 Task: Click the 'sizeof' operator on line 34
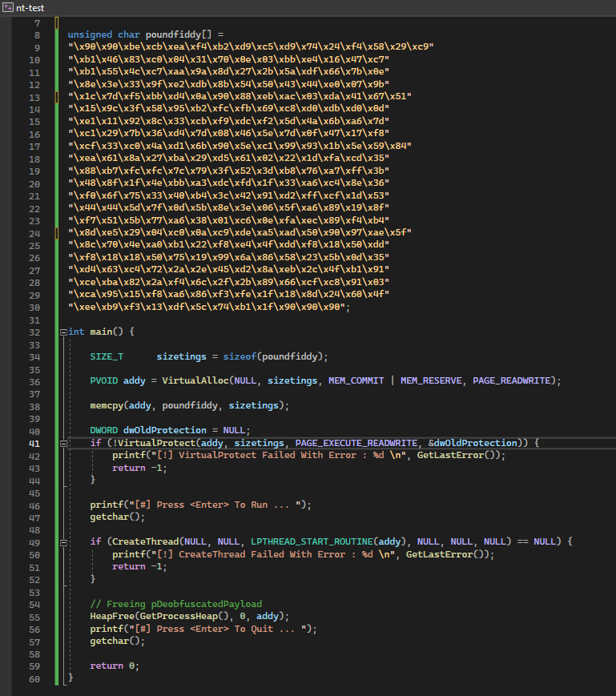[x=240, y=356]
